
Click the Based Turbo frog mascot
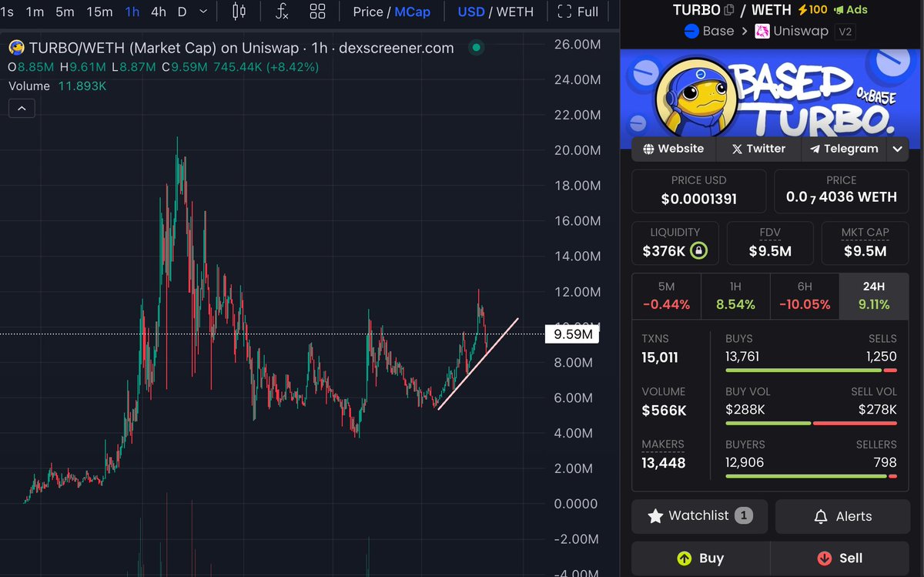[698, 99]
